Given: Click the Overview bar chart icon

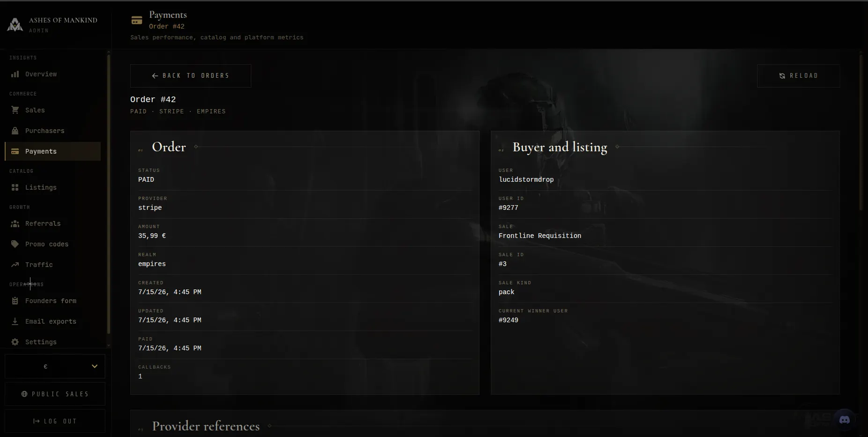Looking at the screenshot, I should 15,74.
